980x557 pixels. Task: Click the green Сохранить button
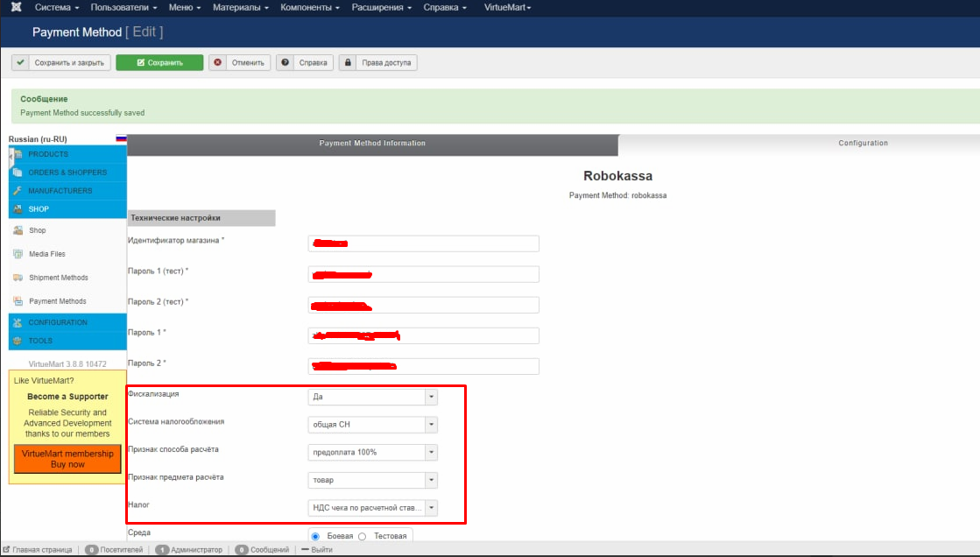[159, 62]
